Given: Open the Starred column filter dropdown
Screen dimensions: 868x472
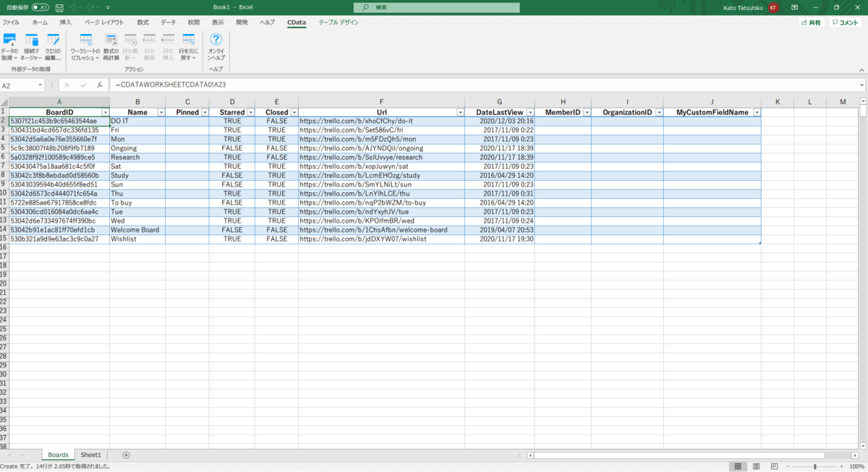Looking at the screenshot, I should (x=250, y=113).
